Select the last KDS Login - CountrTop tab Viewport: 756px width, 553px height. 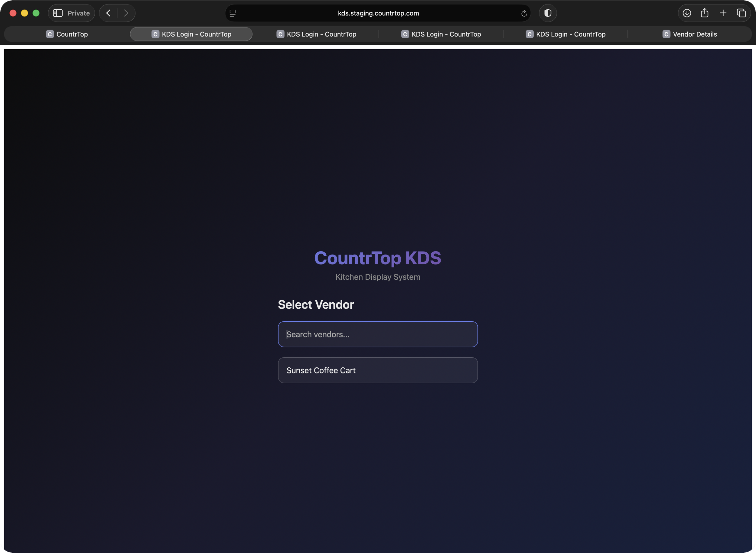coord(566,34)
